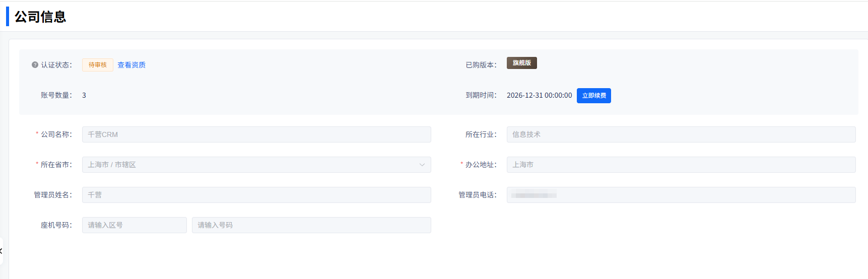
Task: Click the expiry date 2026-12-31 00:00:00
Action: click(x=539, y=95)
